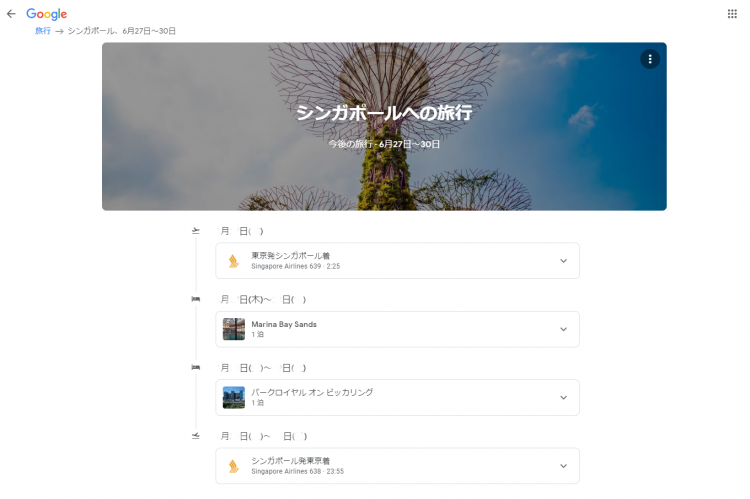Click the bed icon beside the Marina Bay Sands dates

196,299
